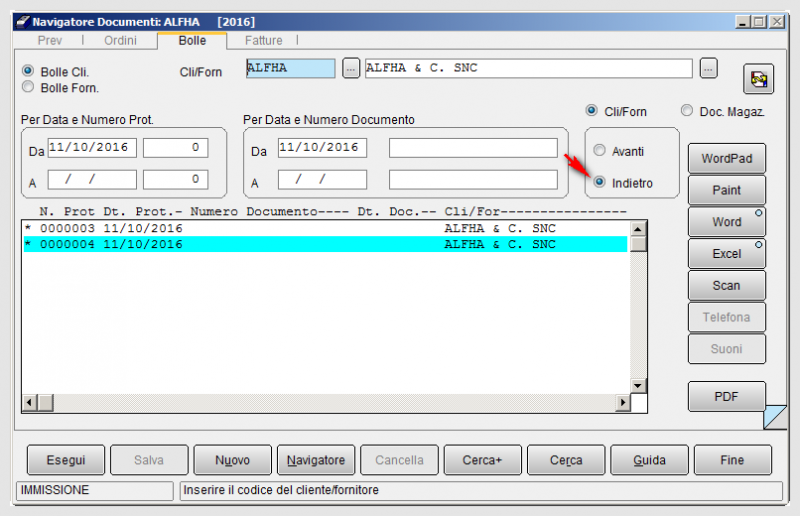This screenshot has width=800, height=516.
Task: Select highlighted list row with protocol 0000004
Action: pyautogui.click(x=326, y=244)
